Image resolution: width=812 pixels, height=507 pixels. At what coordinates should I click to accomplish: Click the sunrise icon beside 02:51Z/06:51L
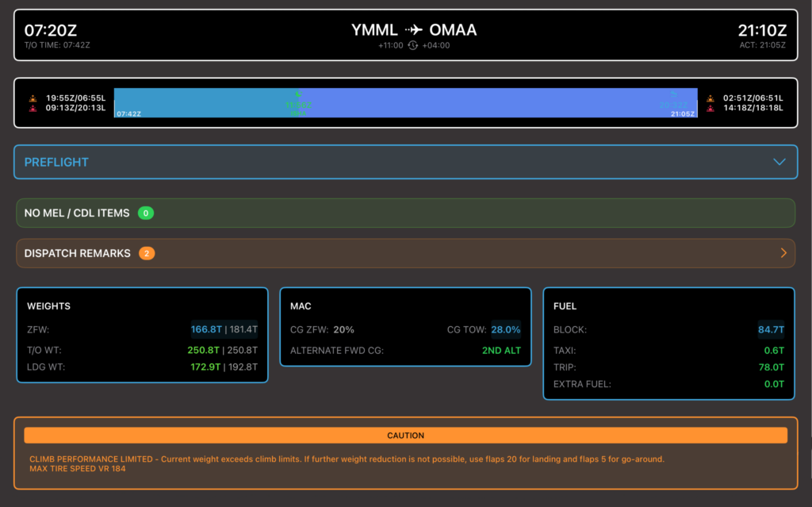tap(710, 98)
